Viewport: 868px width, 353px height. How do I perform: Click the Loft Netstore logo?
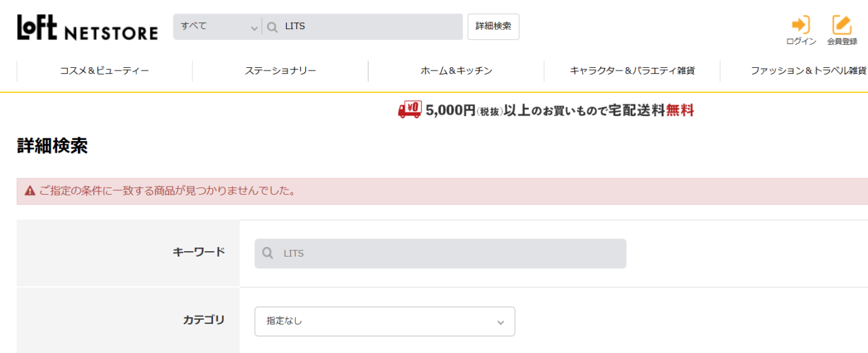point(87,27)
